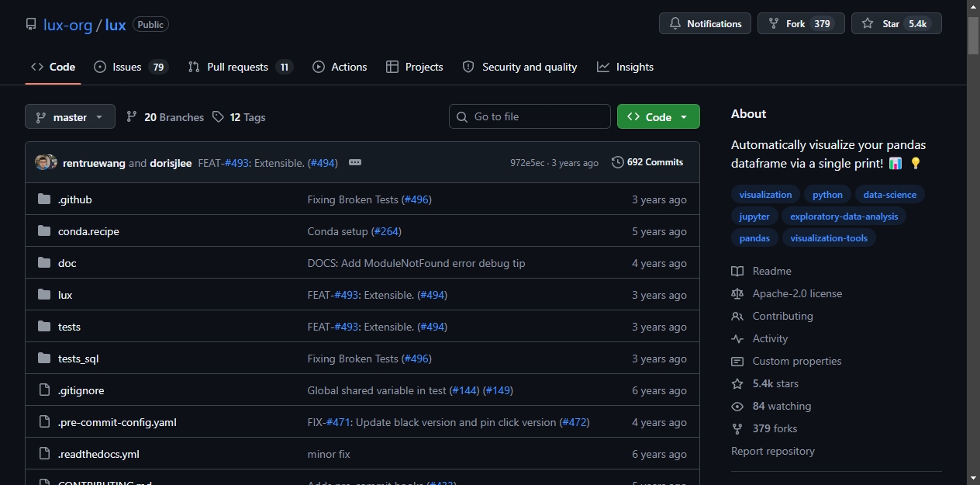This screenshot has width=980, height=485.
Task: Expand the master branch dropdown
Action: 70,116
